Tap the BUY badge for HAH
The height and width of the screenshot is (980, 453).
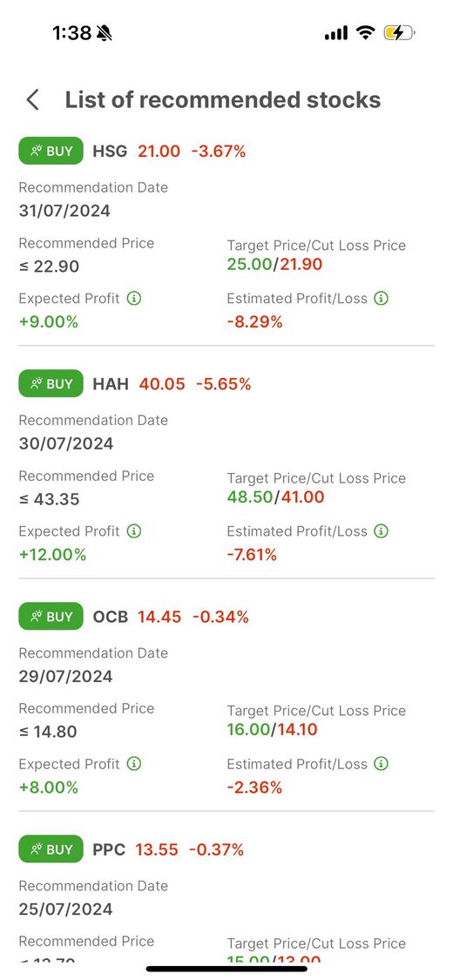(51, 384)
